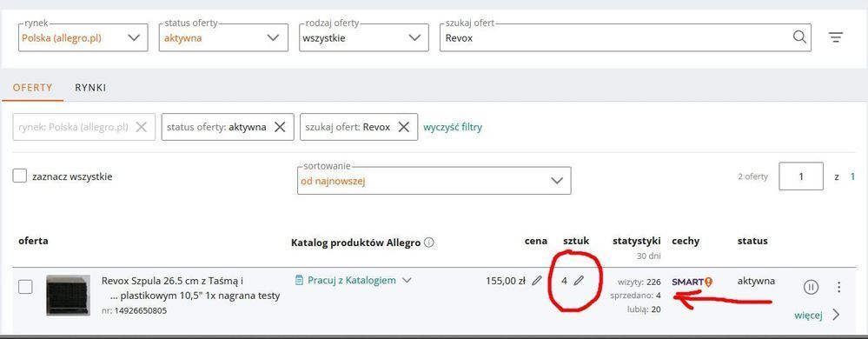Tick the zaznacz wszystkie checkbox
The height and width of the screenshot is (339, 868).
[20, 176]
